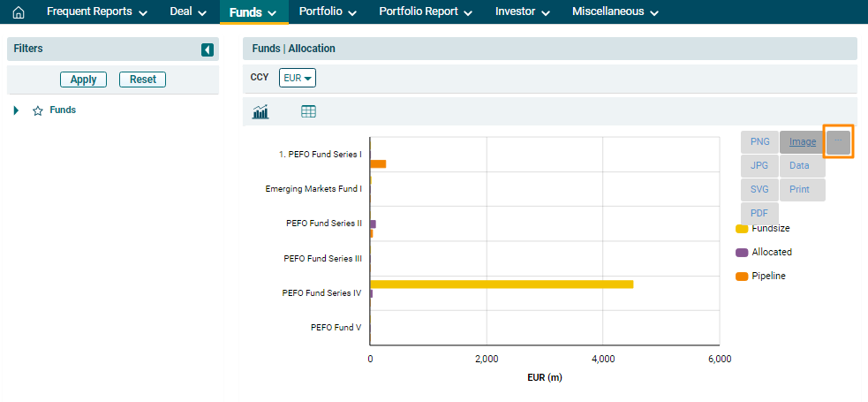The height and width of the screenshot is (402, 868).
Task: Export the chart as PNG
Action: (x=759, y=141)
